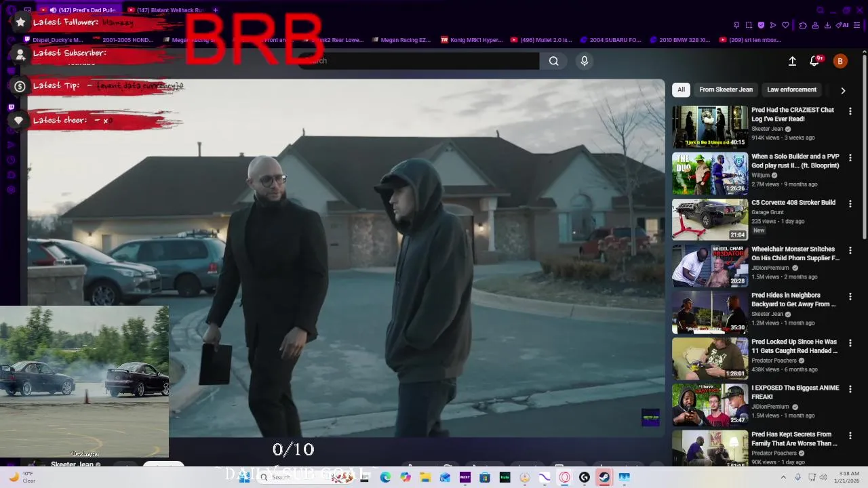Open options for Pred Hides in Neighbors Backyard
This screenshot has height=488, width=868.
[x=850, y=296]
